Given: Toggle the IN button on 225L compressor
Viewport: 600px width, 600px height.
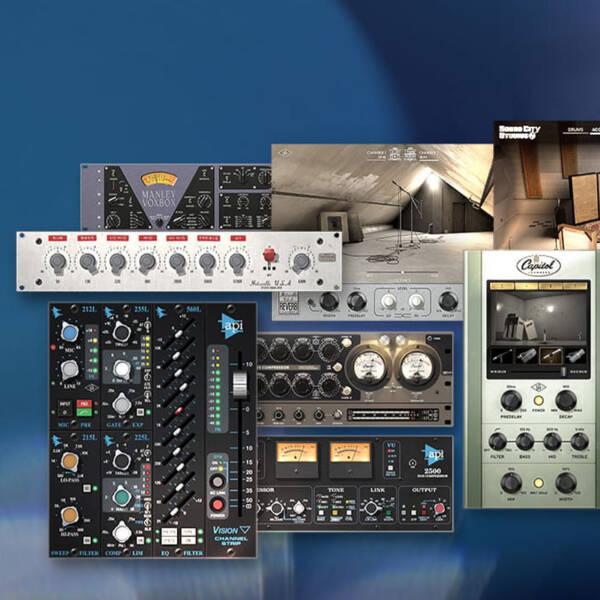Looking at the screenshot, I should pyautogui.click(x=140, y=540).
